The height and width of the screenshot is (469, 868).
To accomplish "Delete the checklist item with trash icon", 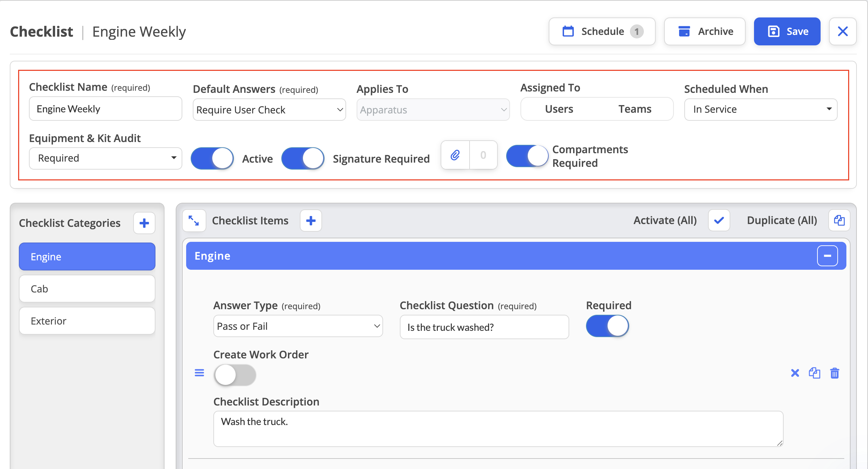I will pyautogui.click(x=835, y=373).
